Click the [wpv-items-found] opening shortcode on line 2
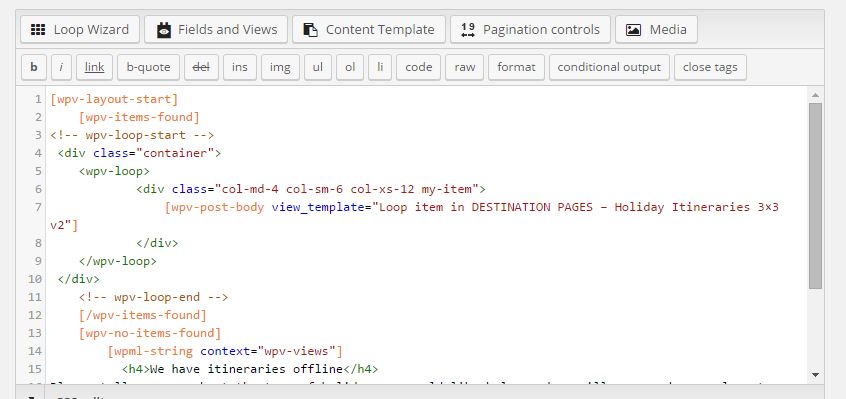846x399 pixels. [x=139, y=117]
